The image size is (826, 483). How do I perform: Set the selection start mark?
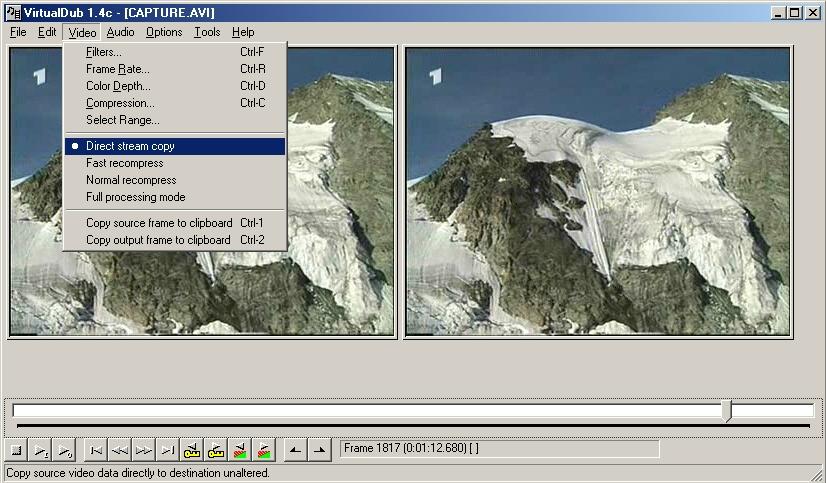[295, 450]
